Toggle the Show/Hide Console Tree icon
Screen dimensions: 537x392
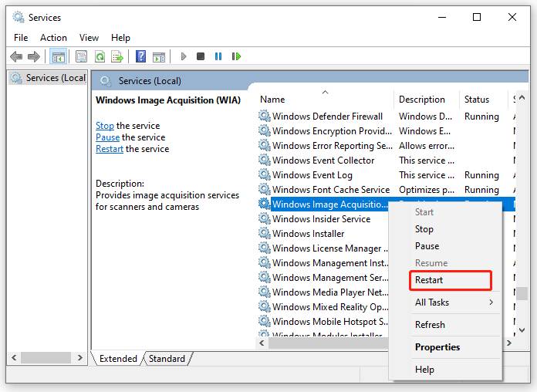pos(58,56)
